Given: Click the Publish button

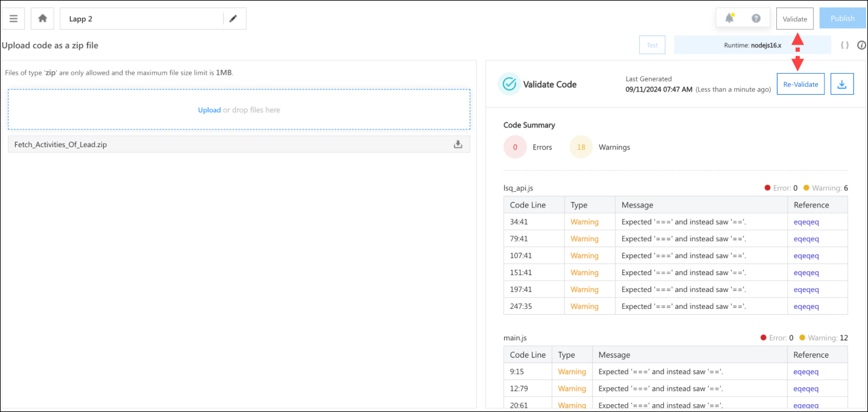Looking at the screenshot, I should point(843,19).
